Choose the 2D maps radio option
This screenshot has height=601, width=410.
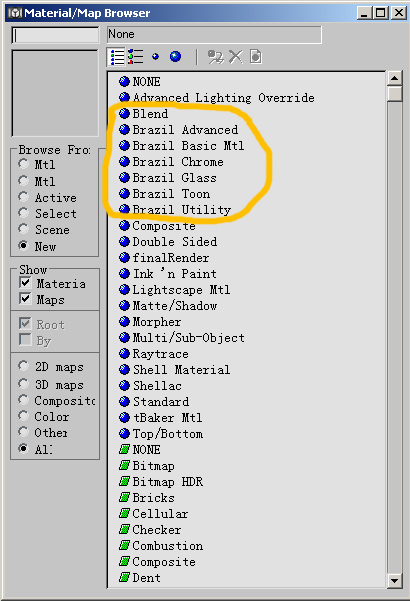tap(24, 366)
